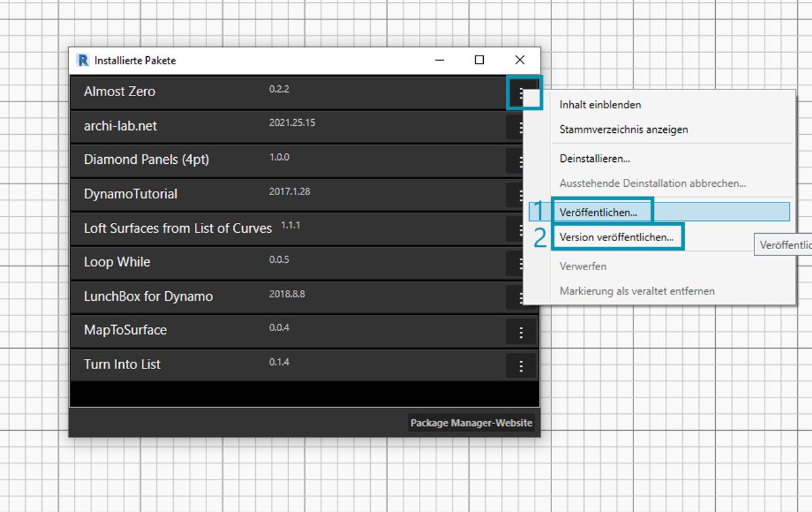The width and height of the screenshot is (812, 512).
Task: Click version 2018.8.8 of LunchBox for Dynamo
Action: (288, 294)
